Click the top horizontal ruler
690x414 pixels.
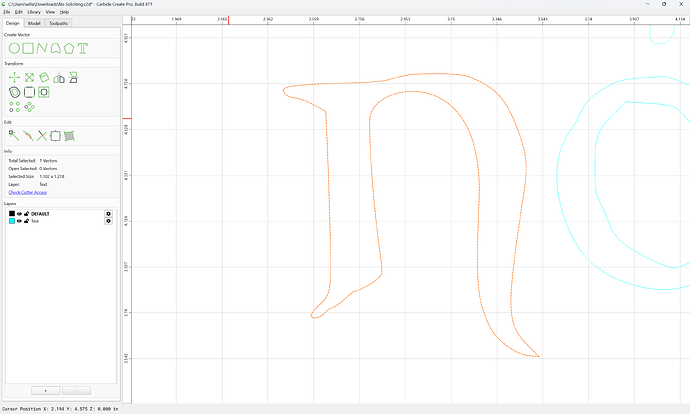click(x=409, y=20)
